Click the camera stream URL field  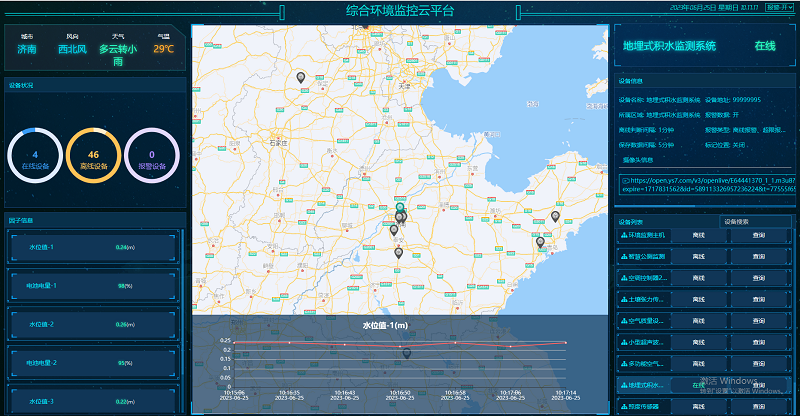(x=706, y=186)
